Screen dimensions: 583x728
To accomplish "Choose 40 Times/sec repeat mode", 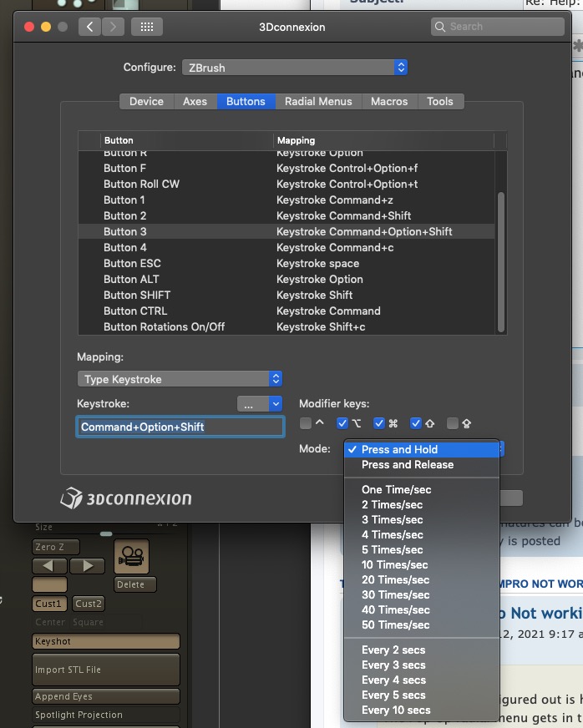I will point(422,609).
